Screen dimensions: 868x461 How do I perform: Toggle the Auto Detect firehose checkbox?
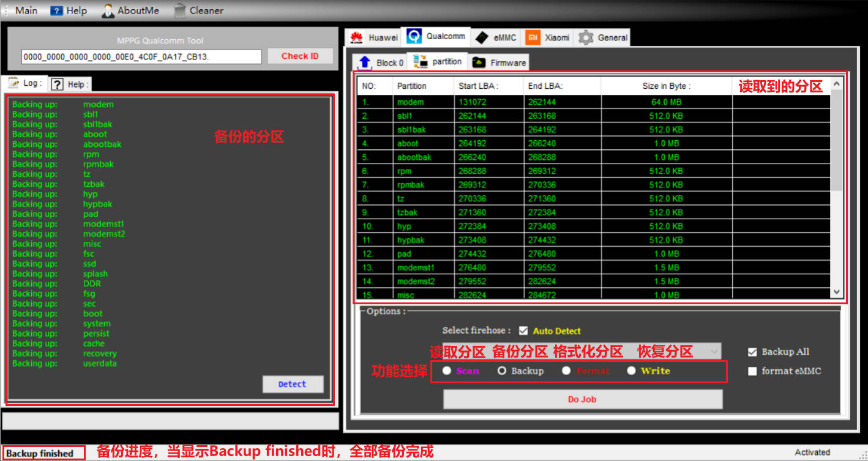click(523, 331)
